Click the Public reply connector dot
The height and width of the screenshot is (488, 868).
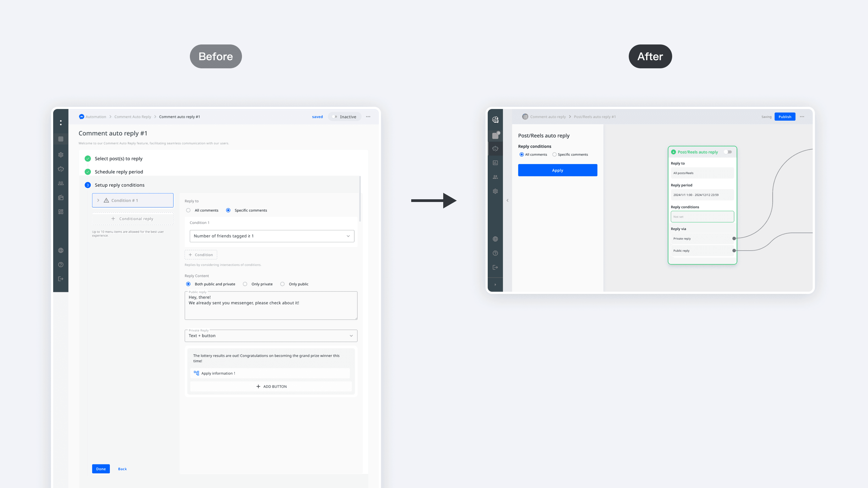tap(734, 251)
